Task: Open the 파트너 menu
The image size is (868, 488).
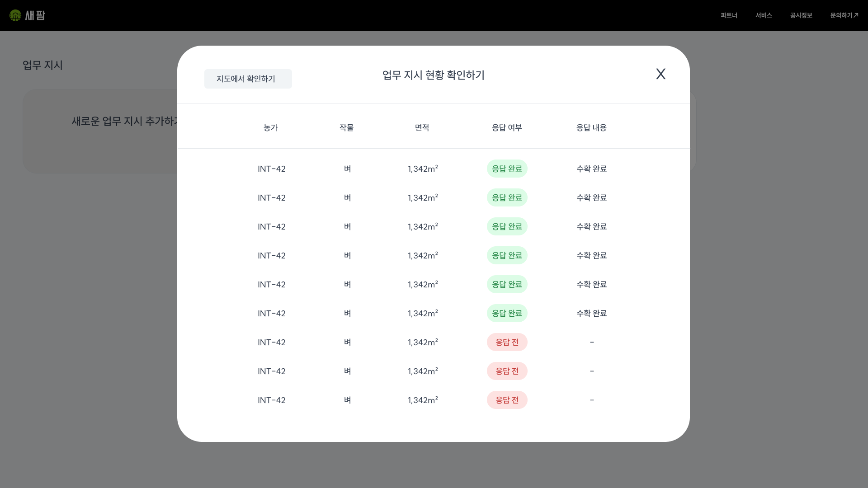Action: tap(729, 15)
